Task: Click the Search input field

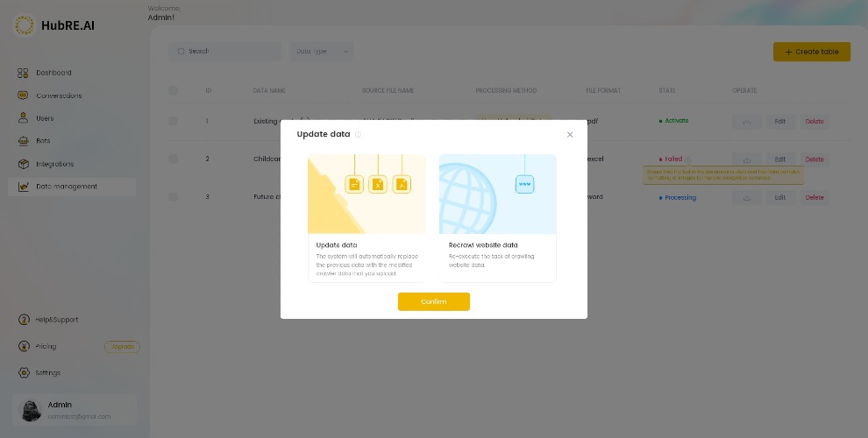Action: pos(224,52)
